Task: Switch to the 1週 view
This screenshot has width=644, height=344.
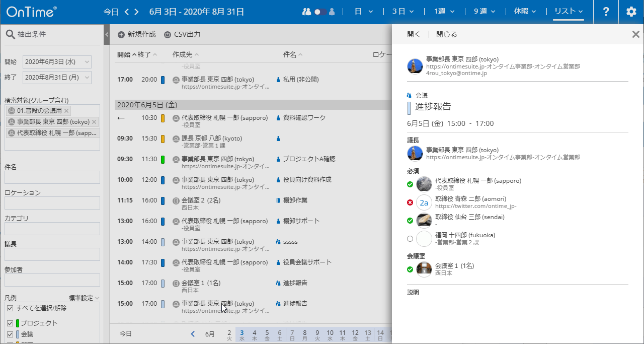Action: pyautogui.click(x=444, y=12)
